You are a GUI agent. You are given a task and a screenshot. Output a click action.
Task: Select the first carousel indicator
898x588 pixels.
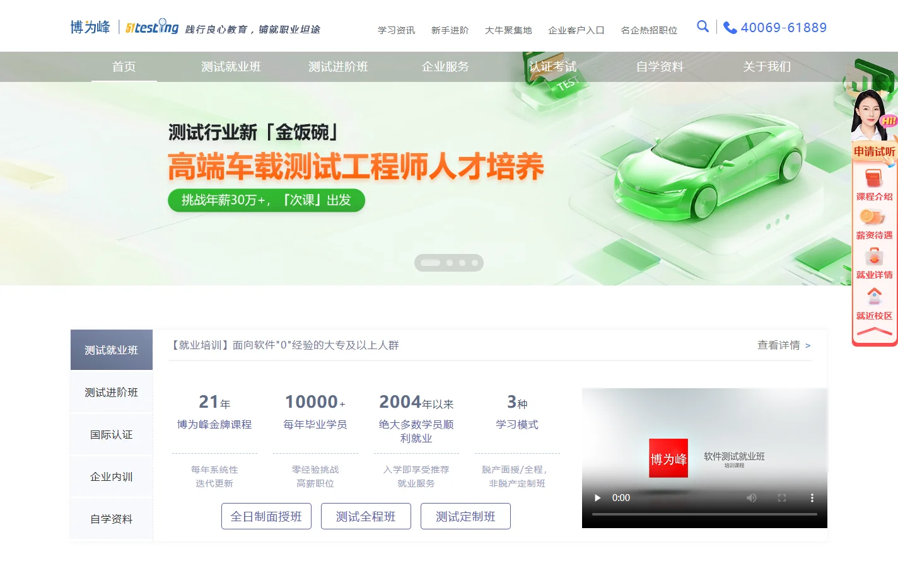coord(430,263)
